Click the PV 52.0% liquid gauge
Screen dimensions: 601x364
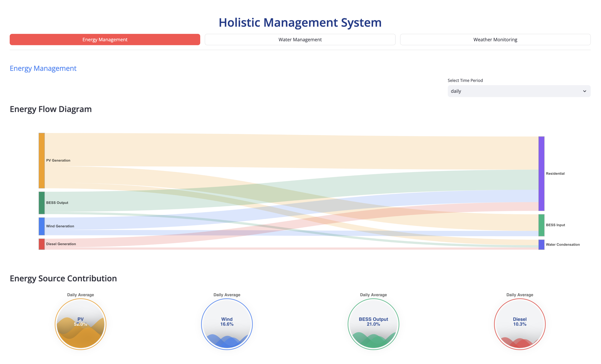81,324
